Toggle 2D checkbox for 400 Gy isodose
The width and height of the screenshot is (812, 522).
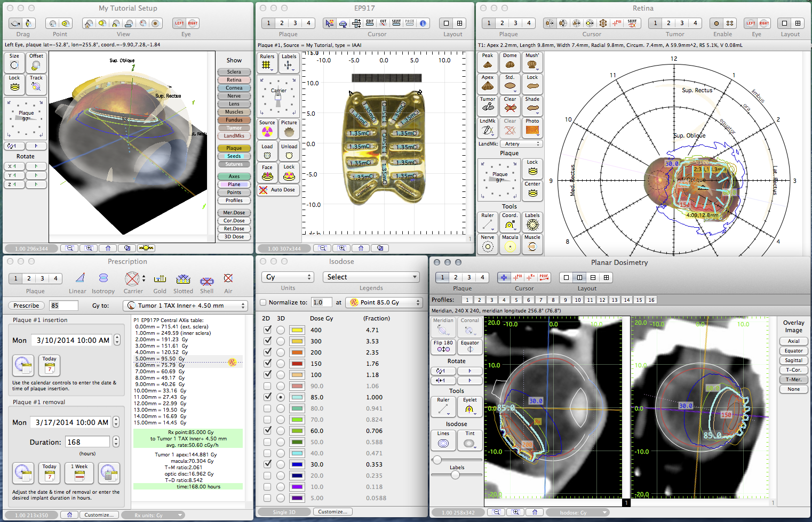pos(267,330)
